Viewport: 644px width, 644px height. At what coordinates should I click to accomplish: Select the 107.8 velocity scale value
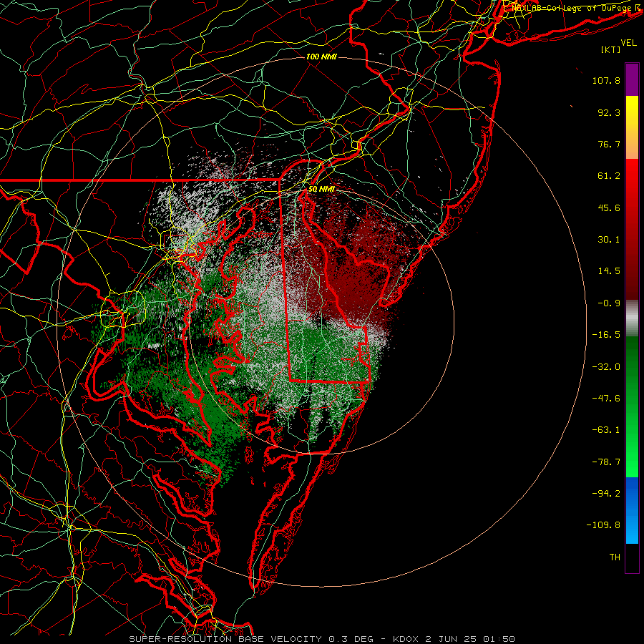606,80
